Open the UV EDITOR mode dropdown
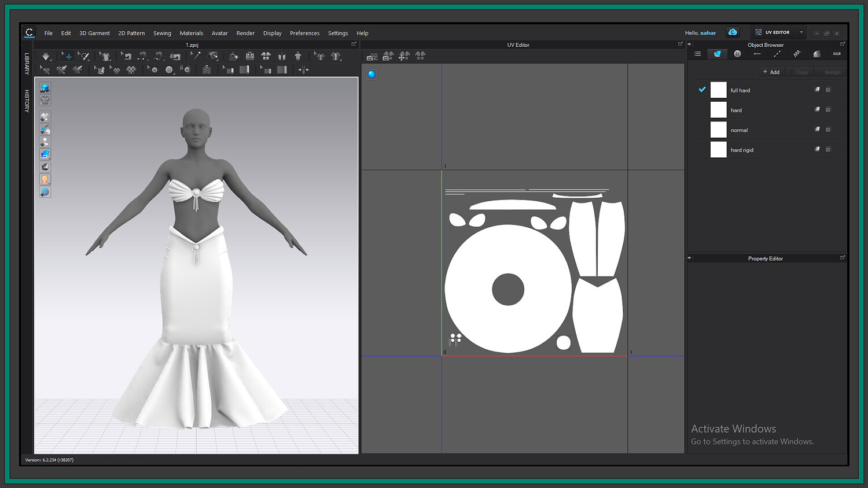The width and height of the screenshot is (868, 488). tap(801, 32)
